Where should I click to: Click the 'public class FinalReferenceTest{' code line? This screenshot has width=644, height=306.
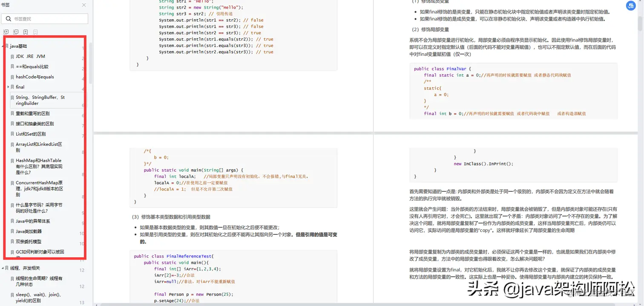[x=173, y=256]
